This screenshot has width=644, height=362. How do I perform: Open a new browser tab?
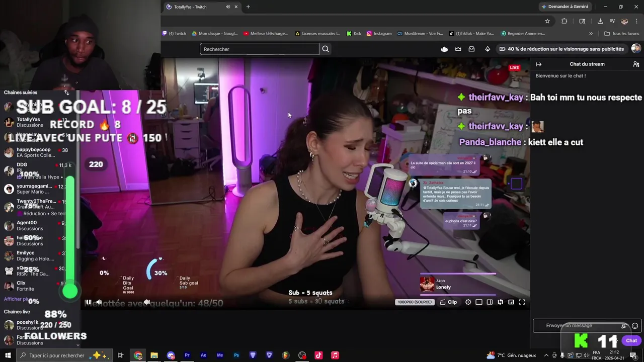pyautogui.click(x=248, y=7)
